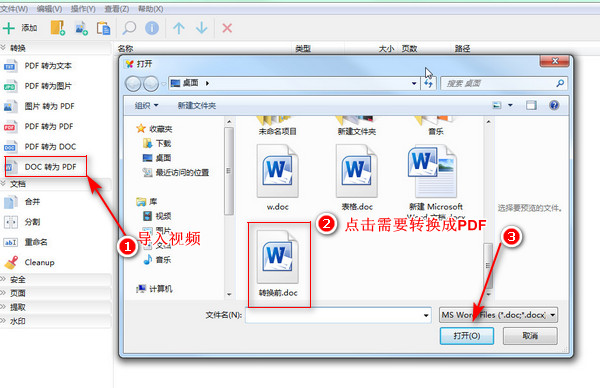600x388 pixels.
Task: Click the blue help question icon
Action: 554,105
